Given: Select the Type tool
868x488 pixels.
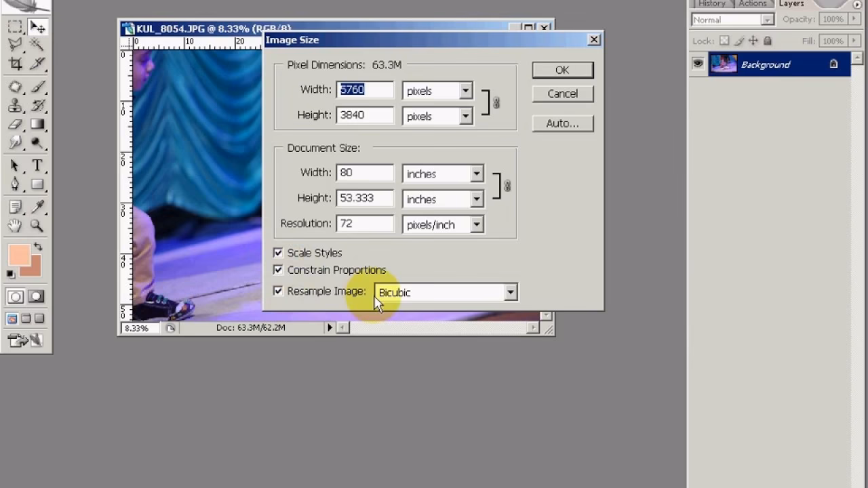Looking at the screenshot, I should [x=37, y=165].
